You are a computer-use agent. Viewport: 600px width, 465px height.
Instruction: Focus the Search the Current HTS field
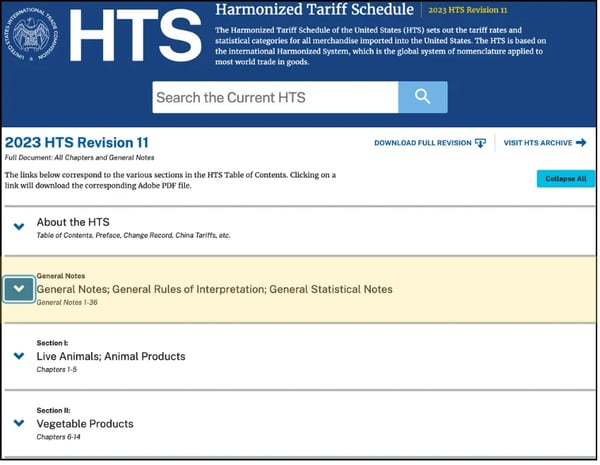275,97
